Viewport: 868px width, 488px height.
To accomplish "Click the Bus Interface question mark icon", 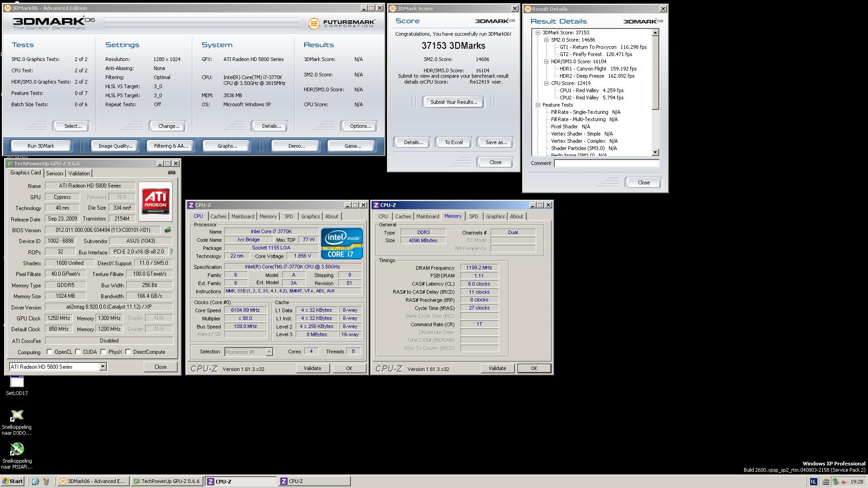I will point(171,252).
